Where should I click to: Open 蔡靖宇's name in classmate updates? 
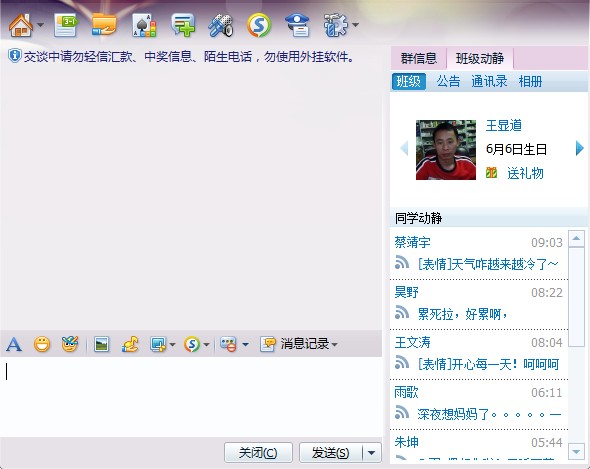[412, 242]
